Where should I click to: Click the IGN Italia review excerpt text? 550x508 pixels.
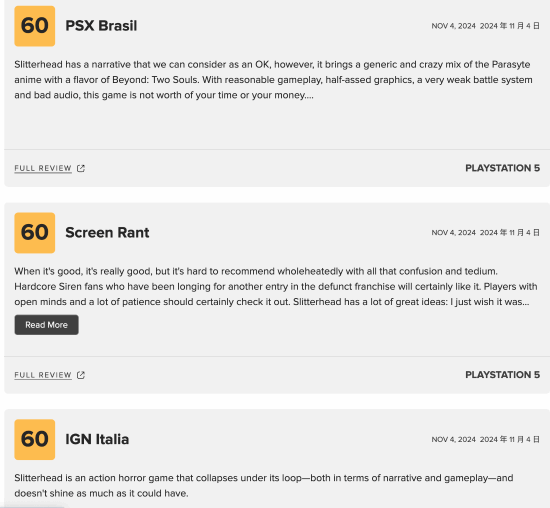click(x=264, y=486)
